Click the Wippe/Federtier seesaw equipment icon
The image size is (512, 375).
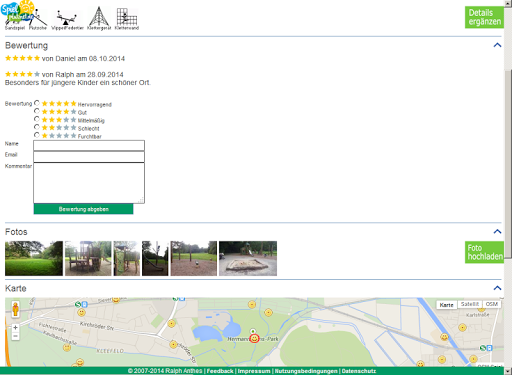point(67,18)
